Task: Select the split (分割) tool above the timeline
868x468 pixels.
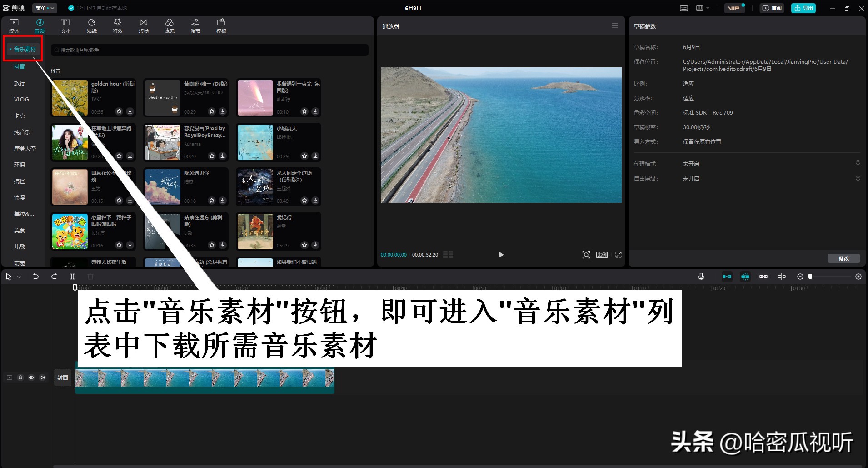Action: [x=72, y=276]
